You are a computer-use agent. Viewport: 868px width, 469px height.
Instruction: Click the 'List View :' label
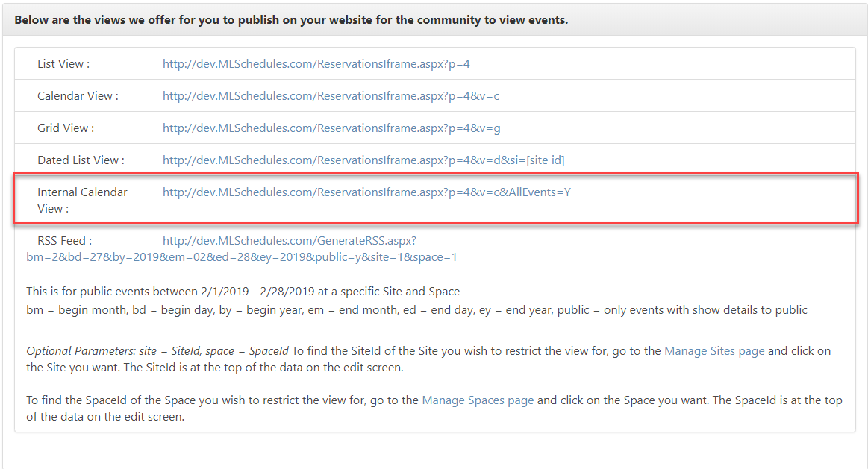[63, 64]
